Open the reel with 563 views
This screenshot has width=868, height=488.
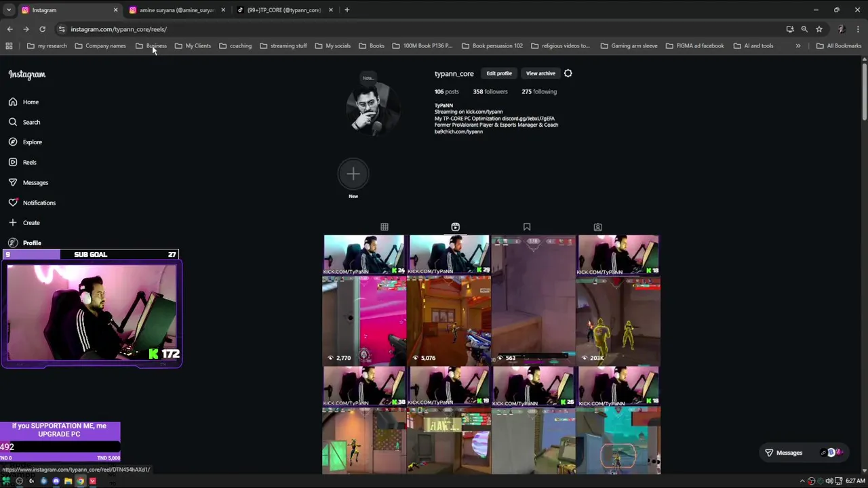click(534, 300)
